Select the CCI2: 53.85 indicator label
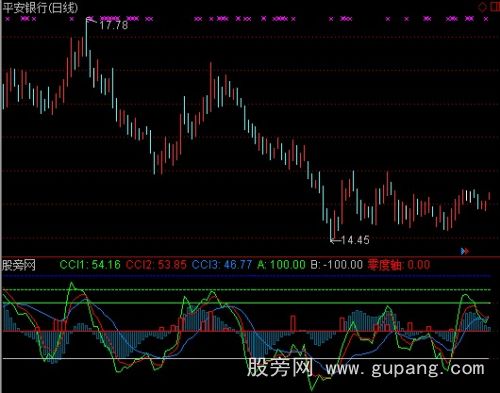The width and height of the screenshot is (500, 393). tap(156, 265)
